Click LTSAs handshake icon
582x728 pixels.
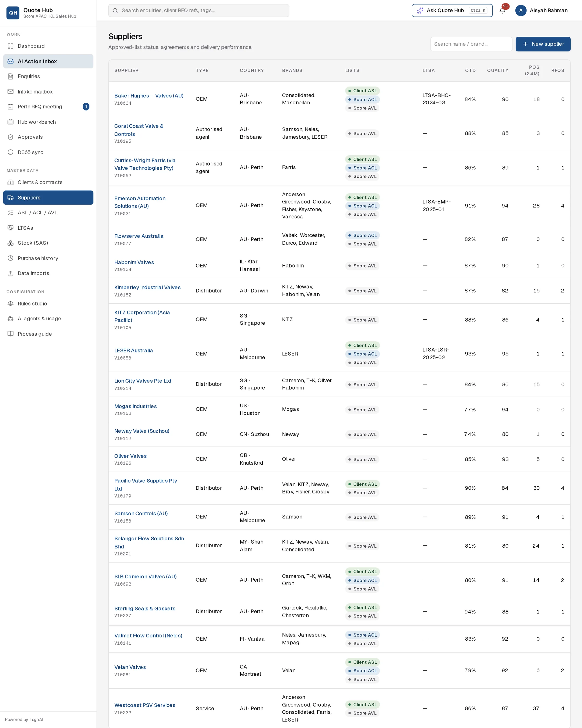(11, 228)
